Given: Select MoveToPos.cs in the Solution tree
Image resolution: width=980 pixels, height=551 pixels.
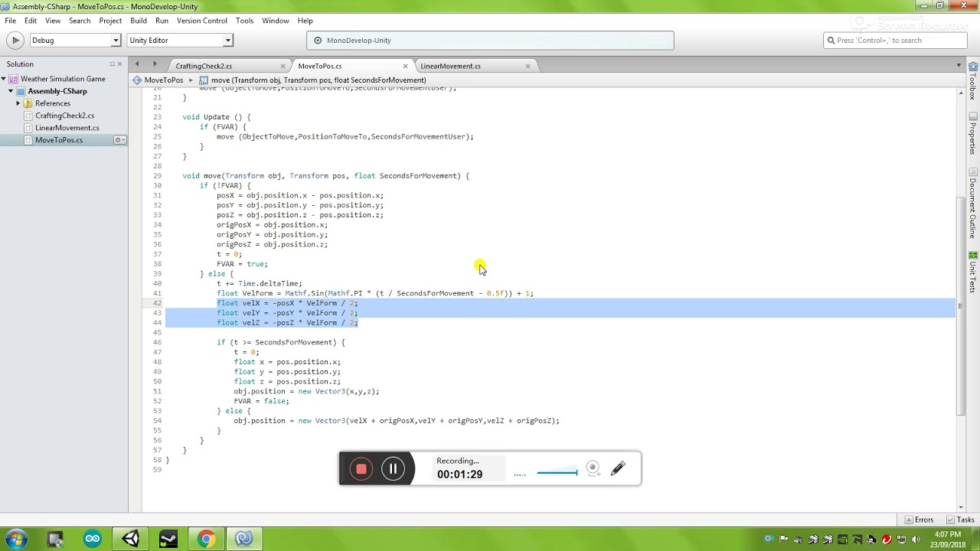Looking at the screenshot, I should point(58,140).
